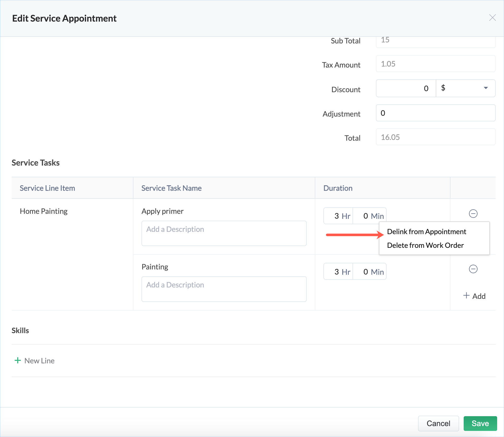The height and width of the screenshot is (437, 504).
Task: Click the Apply primer description box
Action: (x=224, y=233)
